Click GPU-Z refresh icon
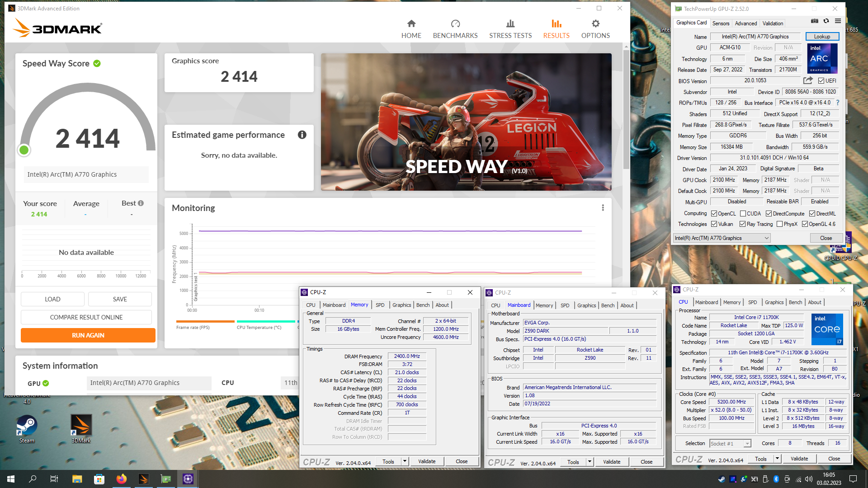Viewport: 868px width, 488px height. point(826,21)
